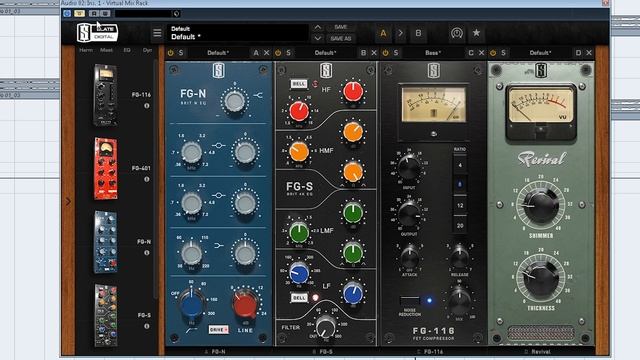Select setting A
The image size is (640, 360).
[383, 33]
